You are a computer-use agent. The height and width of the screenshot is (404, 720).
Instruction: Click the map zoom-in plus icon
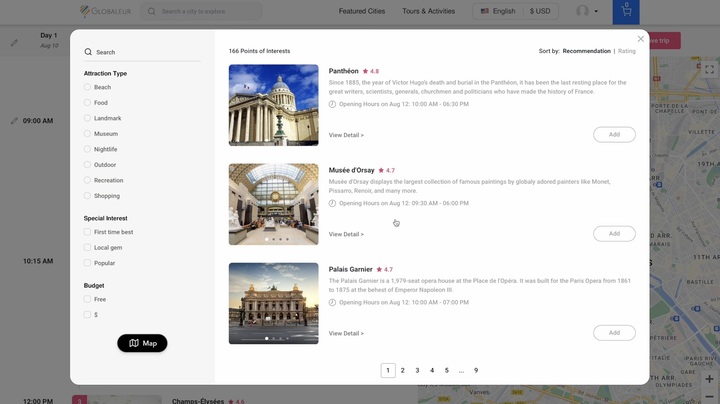[x=709, y=380]
